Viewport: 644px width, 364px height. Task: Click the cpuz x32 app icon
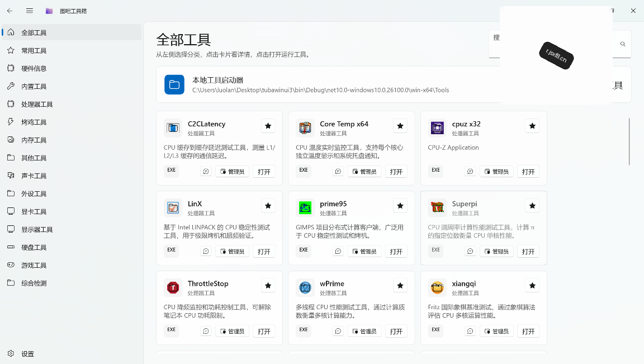(437, 128)
